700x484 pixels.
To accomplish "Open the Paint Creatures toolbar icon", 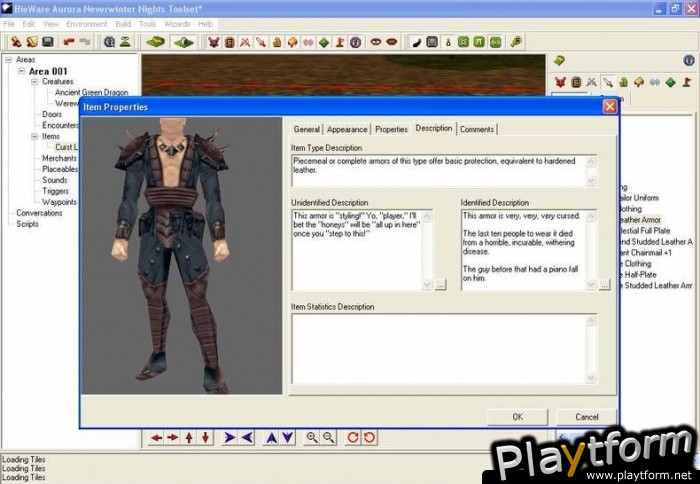I will pos(214,42).
